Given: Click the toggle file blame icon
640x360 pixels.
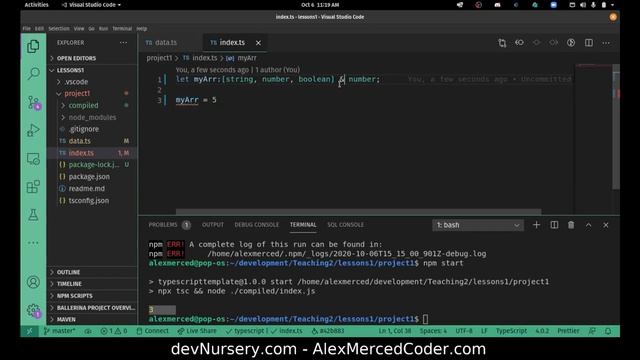Looking at the screenshot, I should [x=571, y=42].
